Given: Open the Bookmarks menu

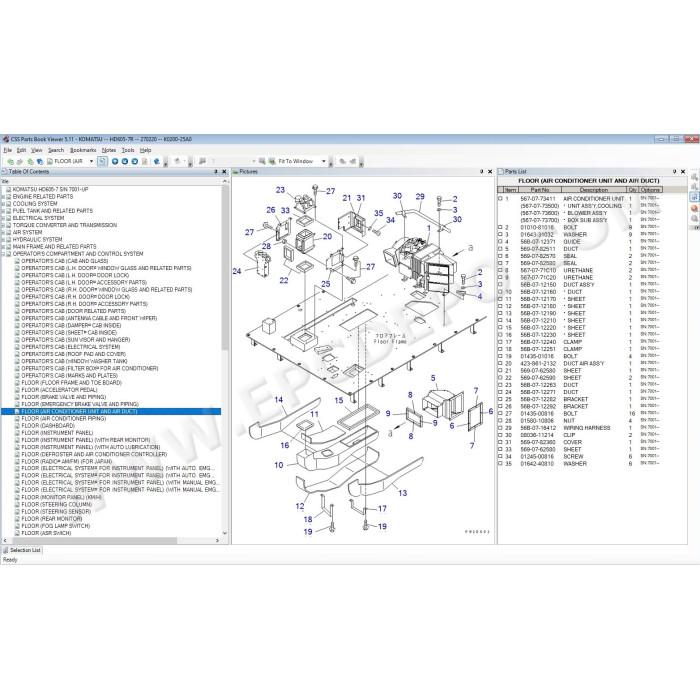Looking at the screenshot, I should (x=83, y=150).
